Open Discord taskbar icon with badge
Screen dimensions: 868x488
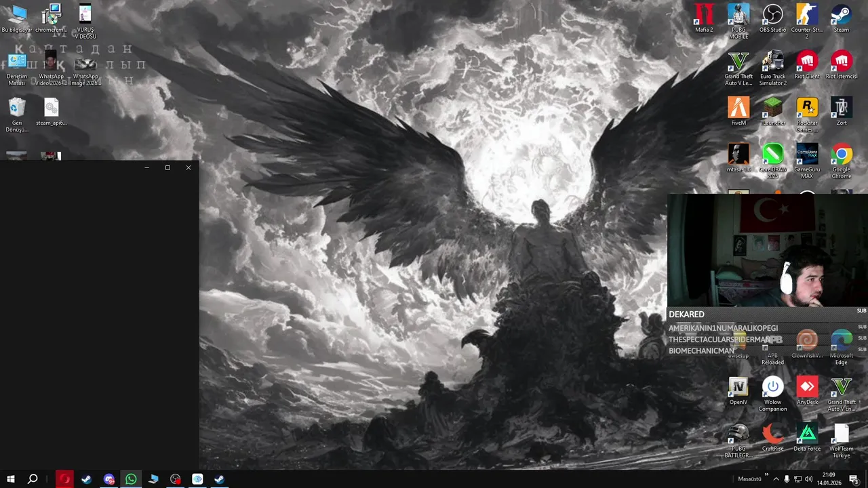tap(109, 479)
